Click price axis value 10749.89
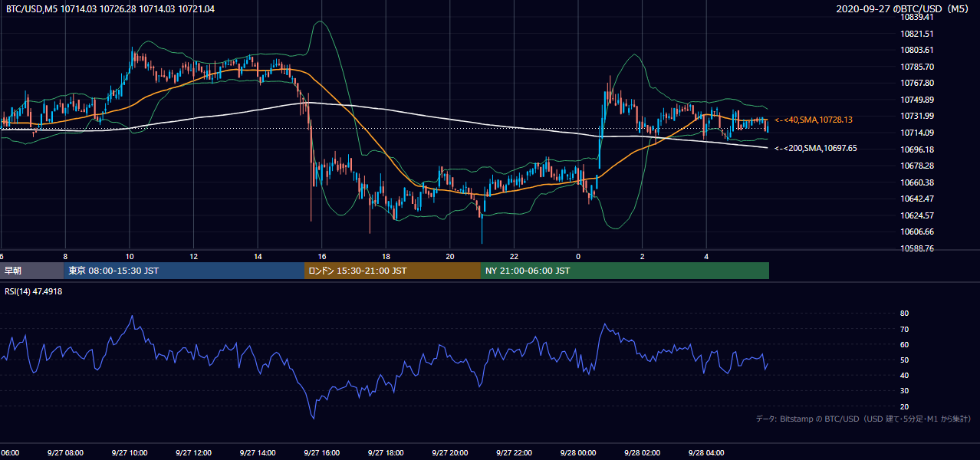Viewport: 980px width, 460px height. tap(917, 100)
